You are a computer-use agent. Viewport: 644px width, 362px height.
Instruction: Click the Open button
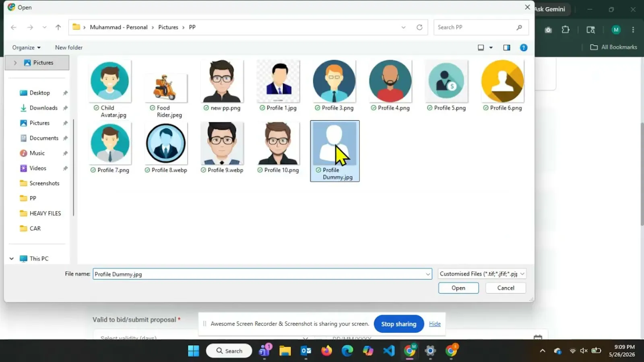pos(458,288)
